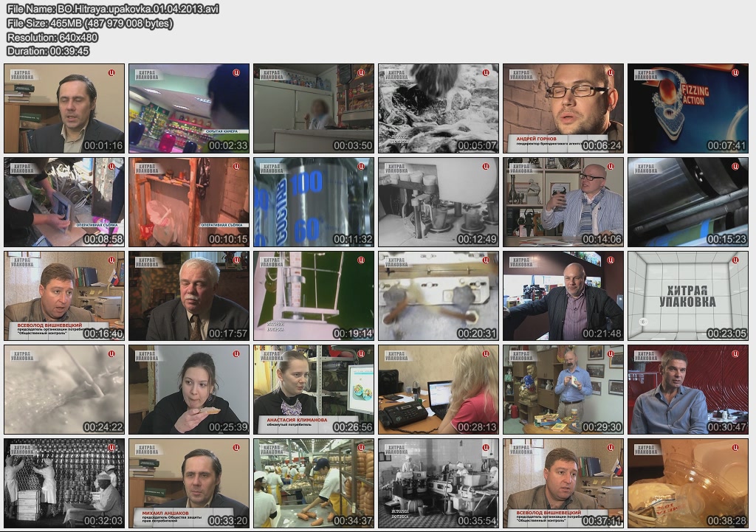Select the blue can frame at 00:11:32
The width and height of the screenshot is (756, 532).
(313, 202)
